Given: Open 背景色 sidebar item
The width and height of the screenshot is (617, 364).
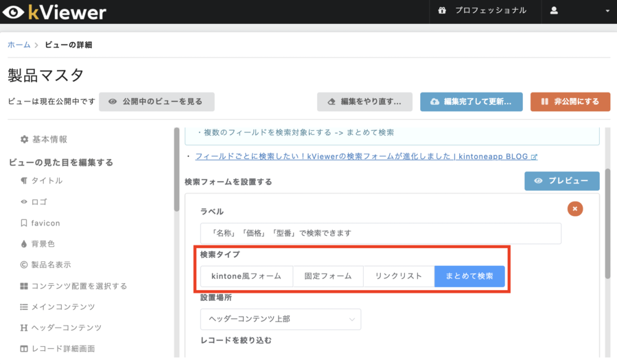Looking at the screenshot, I should pos(43,244).
